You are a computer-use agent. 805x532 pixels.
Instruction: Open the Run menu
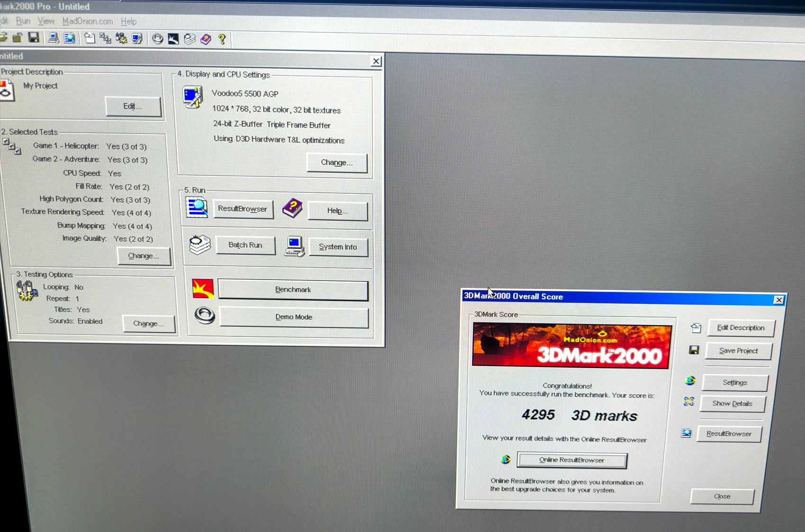(23, 21)
